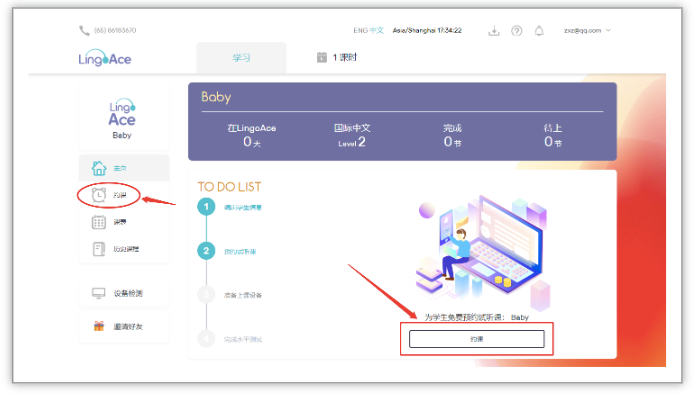Switch language to ENG
This screenshot has width=698, height=397.
(361, 30)
